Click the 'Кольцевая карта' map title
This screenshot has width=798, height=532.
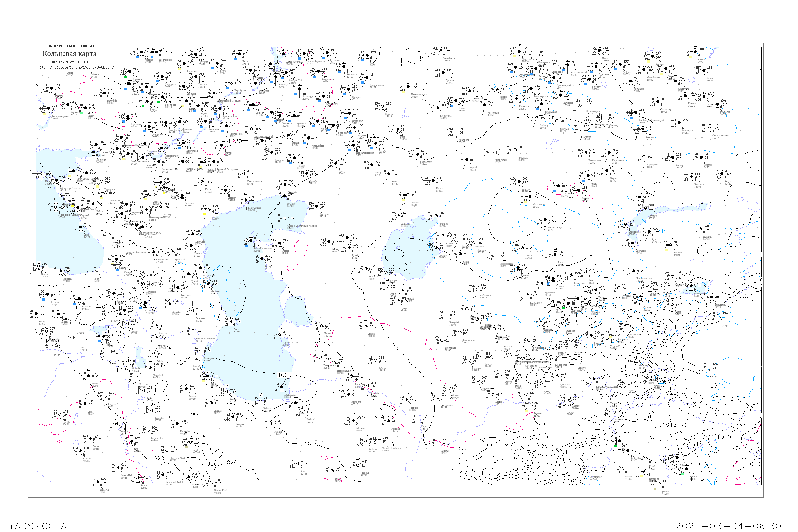tap(69, 54)
